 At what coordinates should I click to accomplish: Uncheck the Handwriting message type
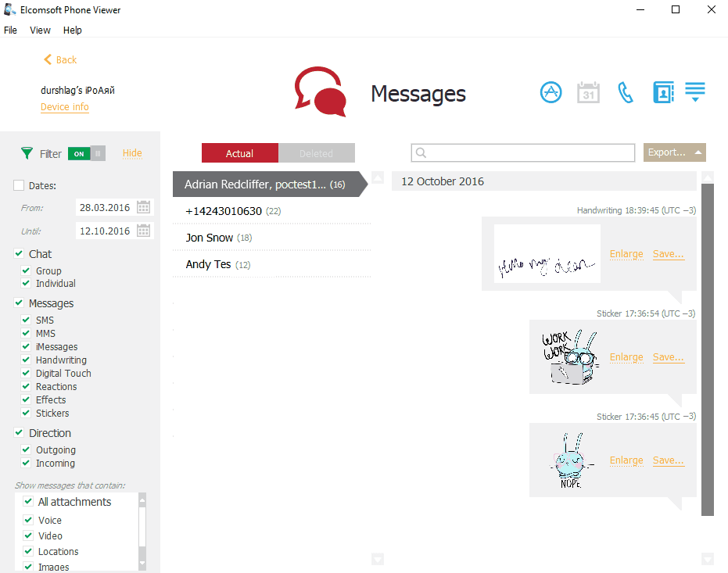pos(27,360)
